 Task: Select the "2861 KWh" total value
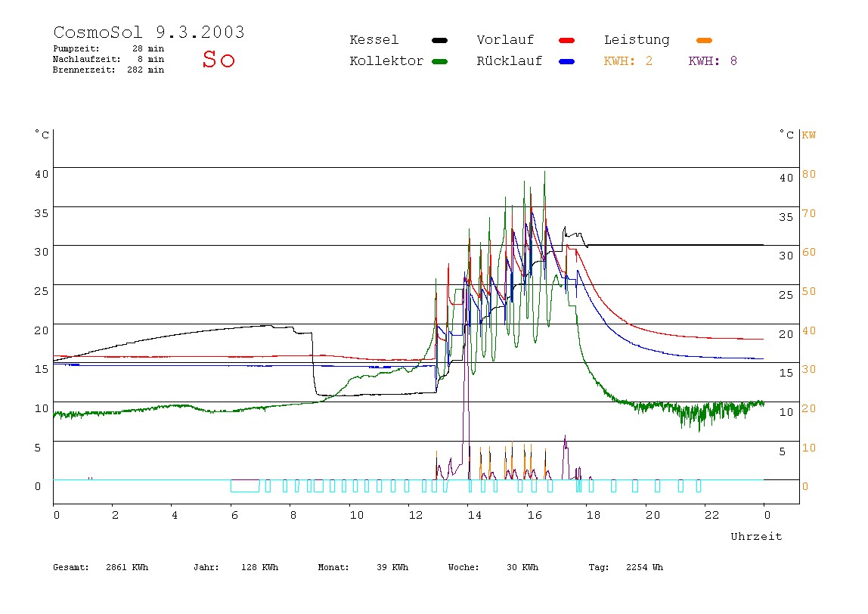tap(127, 567)
